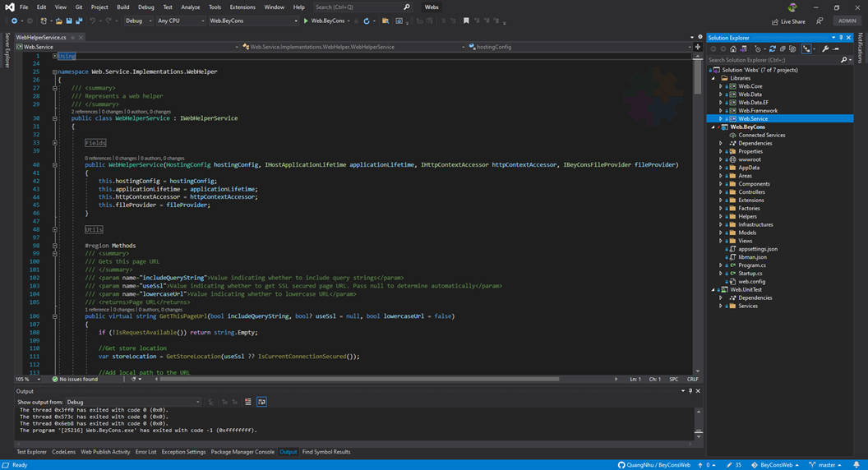Click the Save All icon

pos(79,21)
